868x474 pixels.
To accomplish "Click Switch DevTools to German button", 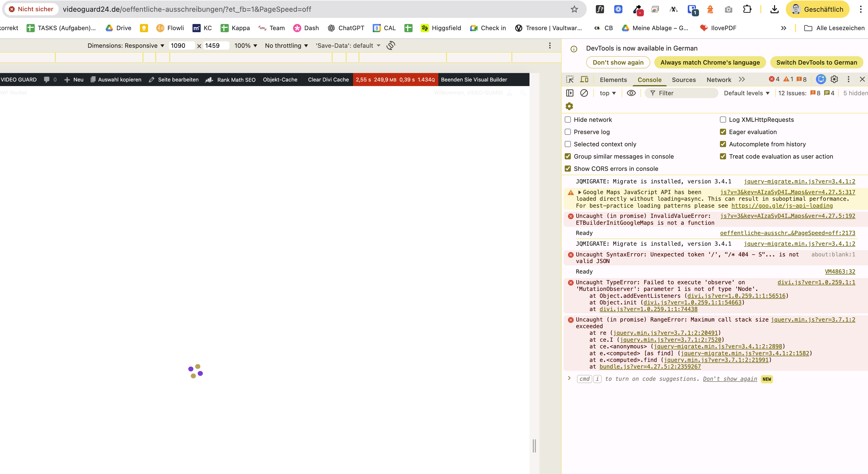I will tap(816, 62).
